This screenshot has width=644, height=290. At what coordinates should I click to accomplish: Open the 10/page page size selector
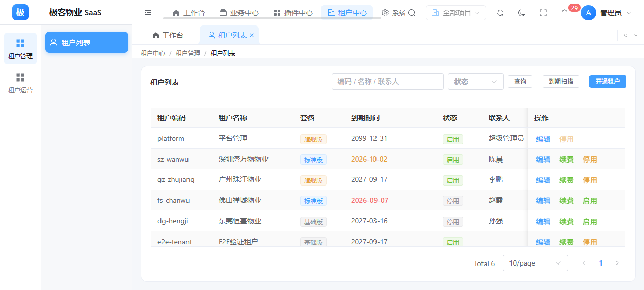[x=535, y=263]
